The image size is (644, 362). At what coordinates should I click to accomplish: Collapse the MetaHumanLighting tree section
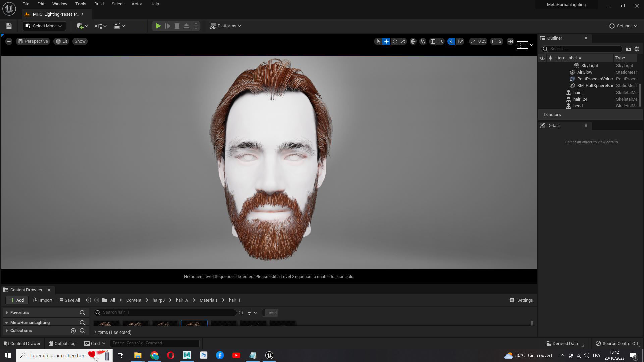click(7, 323)
